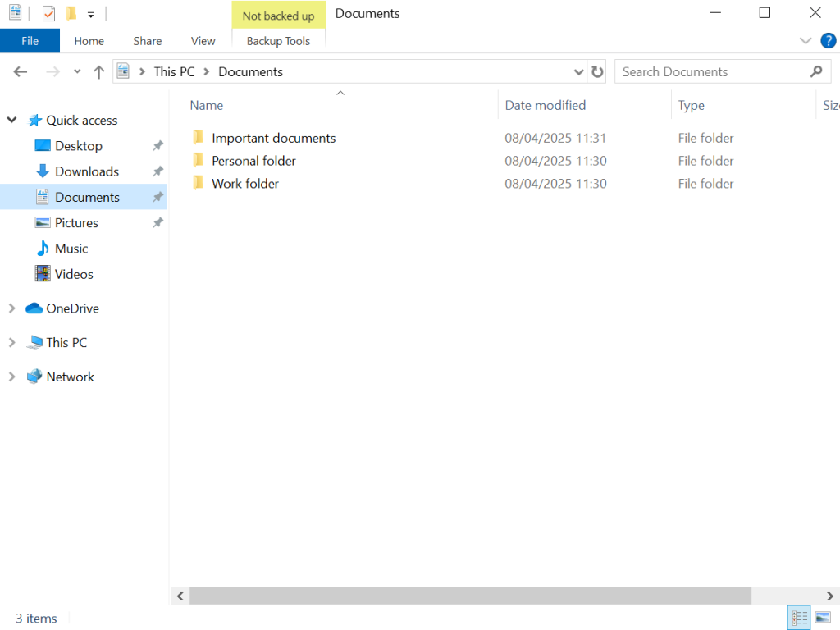The height and width of the screenshot is (630, 840).
Task: Click the Properties icon in quick access toolbar
Action: [x=48, y=13]
